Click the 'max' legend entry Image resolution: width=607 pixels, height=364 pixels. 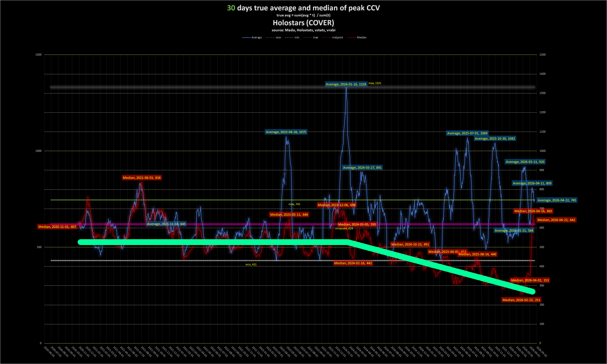[x=315, y=37]
